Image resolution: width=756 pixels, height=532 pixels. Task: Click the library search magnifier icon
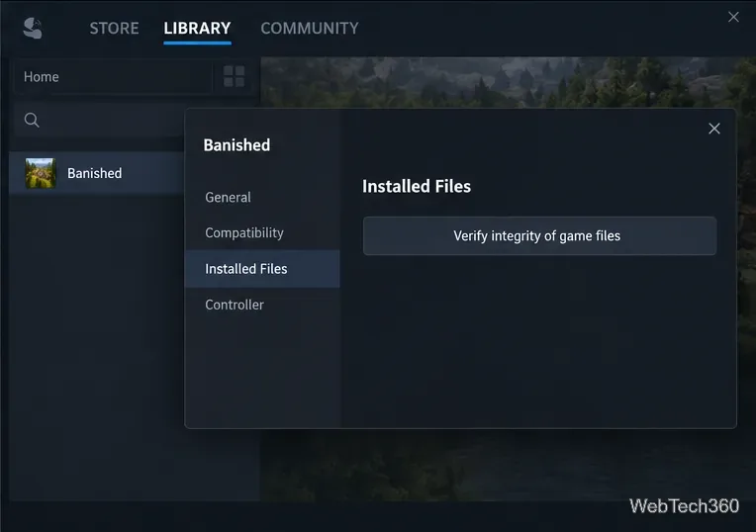pos(32,120)
